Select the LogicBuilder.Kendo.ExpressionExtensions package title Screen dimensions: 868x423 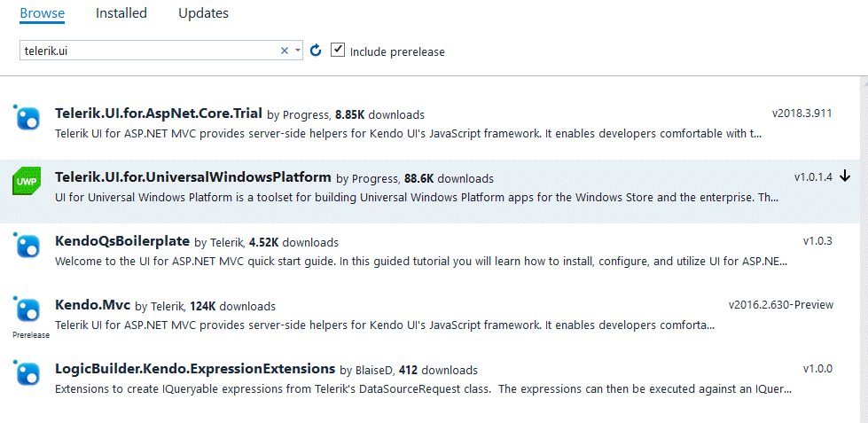(x=194, y=369)
